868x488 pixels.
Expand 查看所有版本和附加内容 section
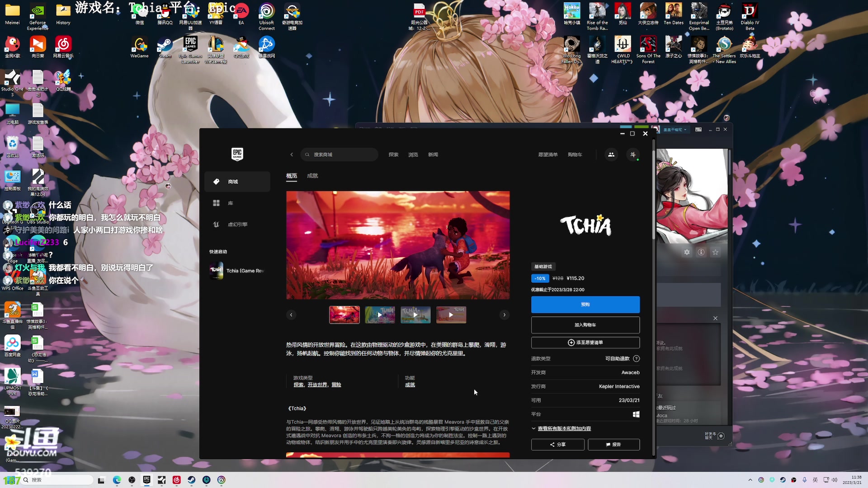coord(564,428)
